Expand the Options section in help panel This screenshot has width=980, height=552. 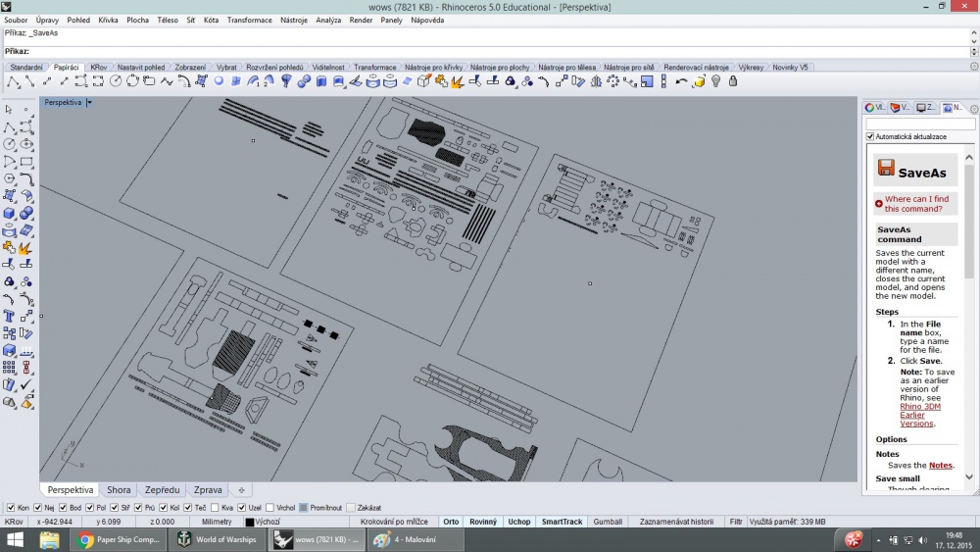click(891, 439)
